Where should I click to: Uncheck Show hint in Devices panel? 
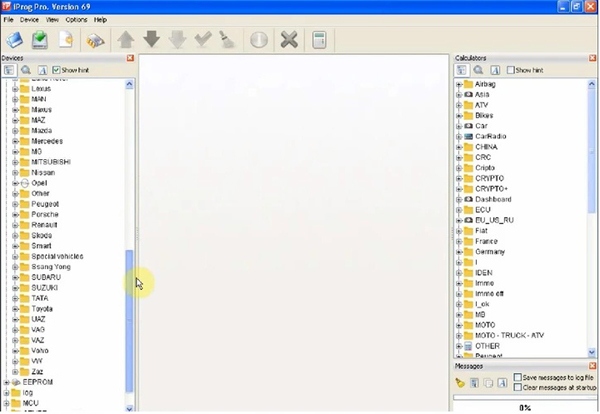(x=56, y=70)
